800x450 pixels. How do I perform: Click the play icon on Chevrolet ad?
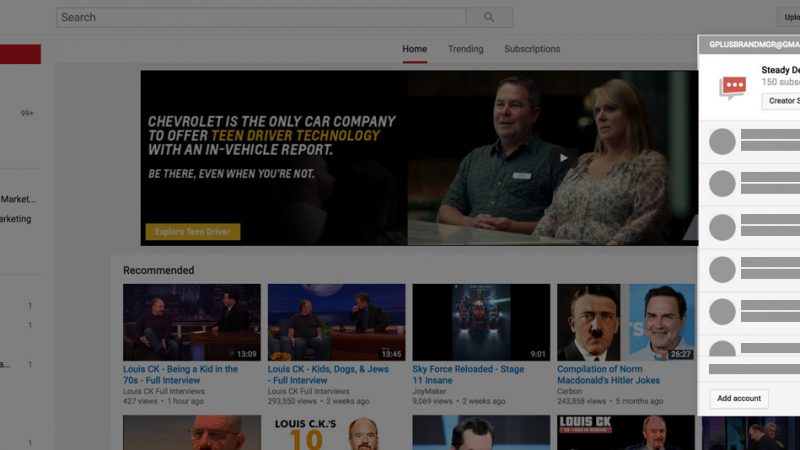click(x=564, y=157)
